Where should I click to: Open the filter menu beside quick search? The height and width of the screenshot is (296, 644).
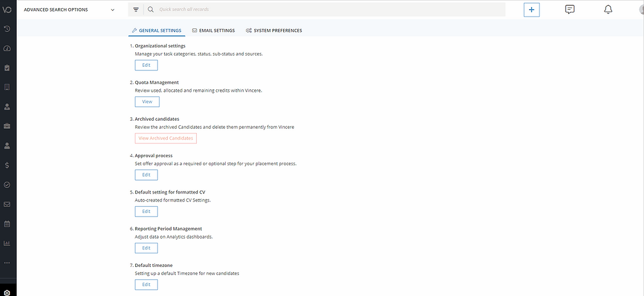click(x=136, y=10)
